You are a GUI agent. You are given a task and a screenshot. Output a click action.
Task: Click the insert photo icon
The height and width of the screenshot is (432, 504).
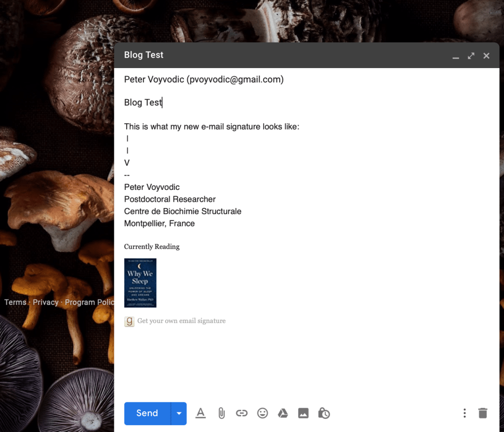(x=303, y=413)
